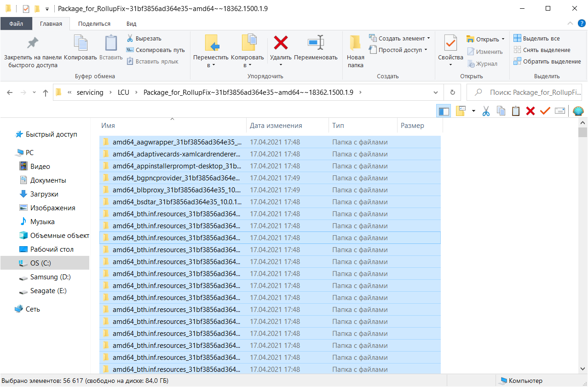
Task: Click the large Копировать icon in clipboard group
Action: (81, 43)
